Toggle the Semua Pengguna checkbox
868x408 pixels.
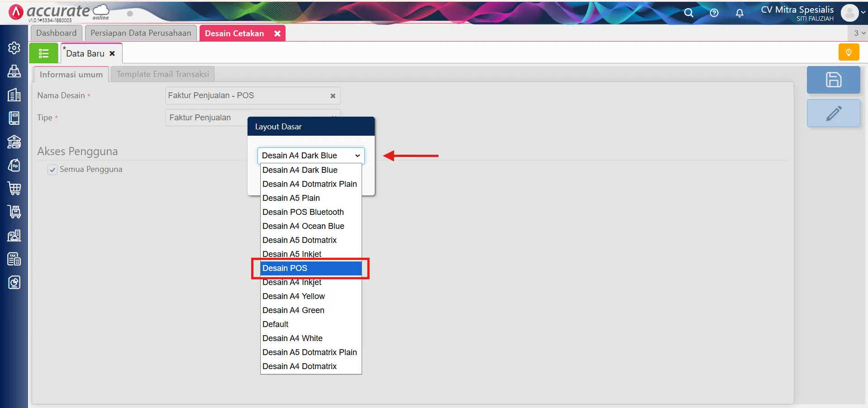point(52,170)
